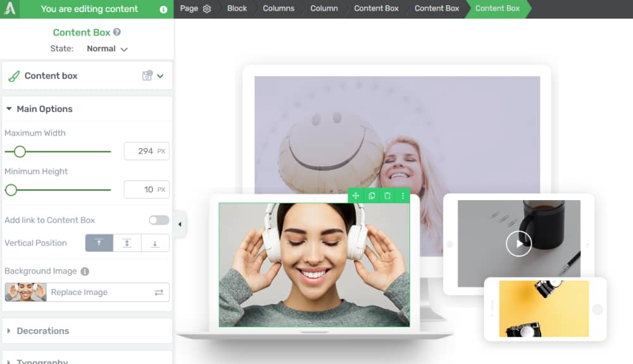Select the second Content Box breadcrumb
The width and height of the screenshot is (633, 364).
pyautogui.click(x=437, y=8)
